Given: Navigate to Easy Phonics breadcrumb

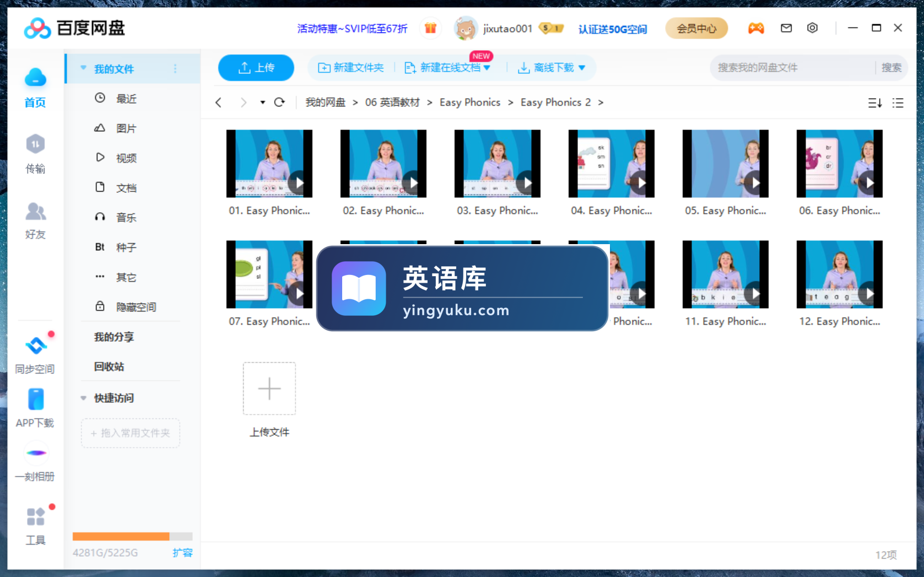Looking at the screenshot, I should (x=470, y=103).
